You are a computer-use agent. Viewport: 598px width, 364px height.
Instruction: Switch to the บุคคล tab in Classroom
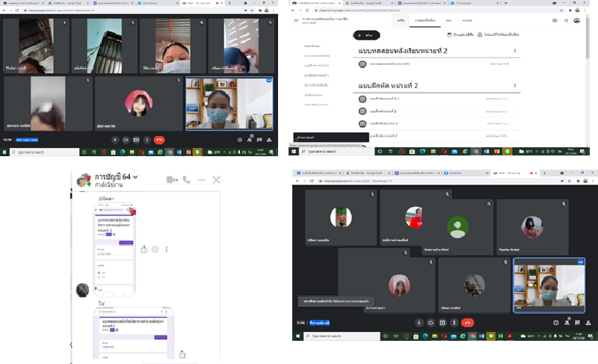tap(449, 21)
